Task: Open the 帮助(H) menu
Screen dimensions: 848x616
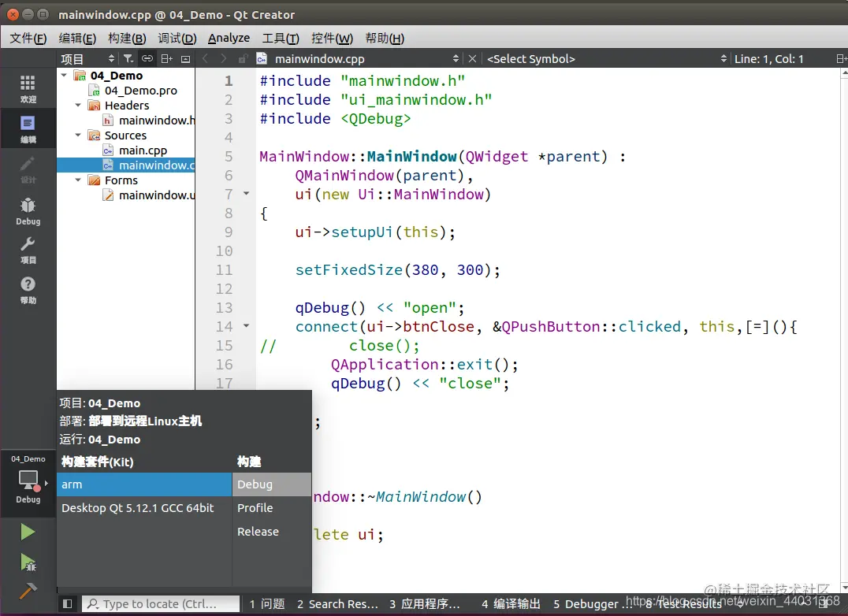Action: [x=385, y=39]
